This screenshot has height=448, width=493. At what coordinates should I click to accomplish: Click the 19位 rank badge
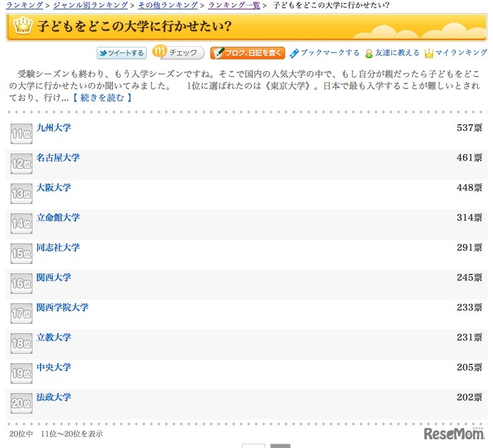(21, 373)
